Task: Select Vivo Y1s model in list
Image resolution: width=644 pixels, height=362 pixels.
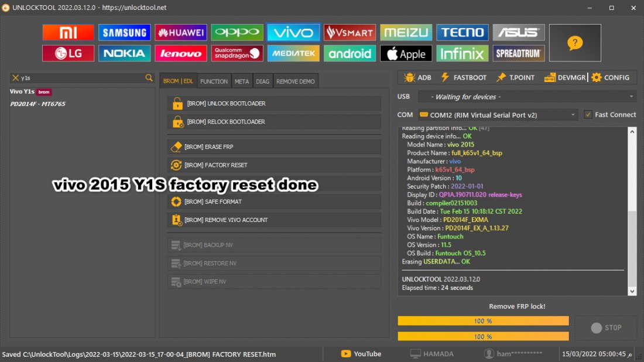Action: coord(31,91)
